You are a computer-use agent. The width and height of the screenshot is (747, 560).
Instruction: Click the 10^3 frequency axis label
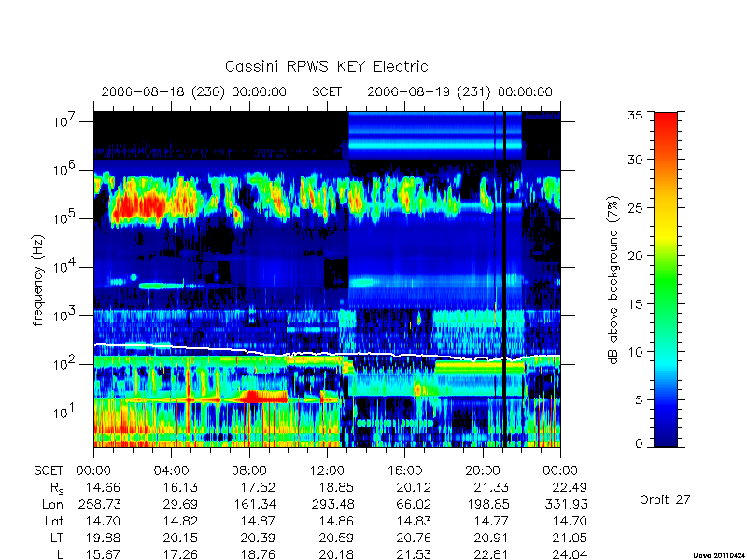[x=65, y=315]
